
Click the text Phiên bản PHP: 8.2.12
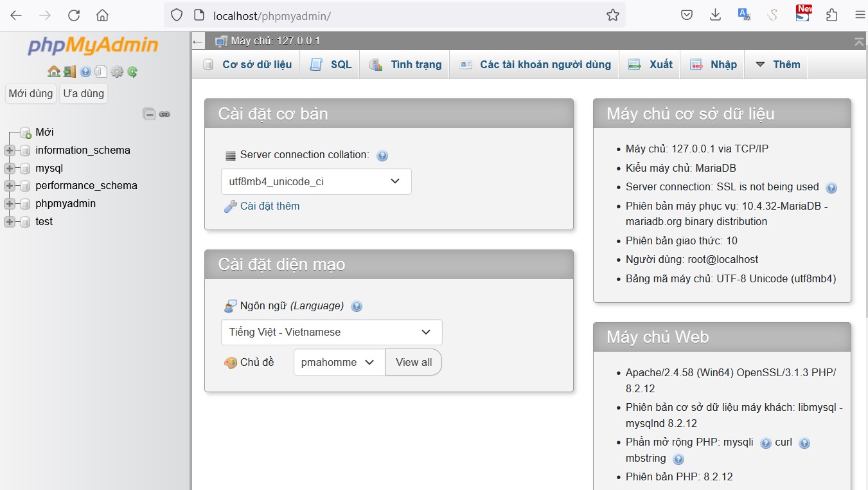679,477
